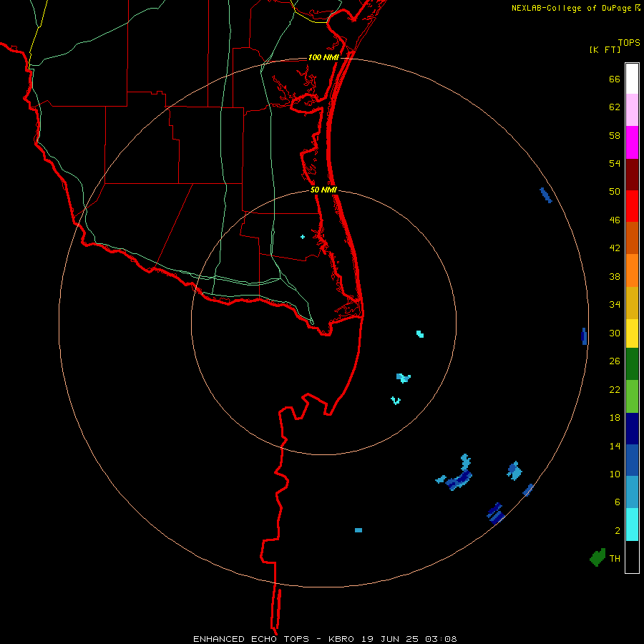The height and width of the screenshot is (644, 644).
Task: Pick the burnt orange legend swatch
Action: [632, 238]
